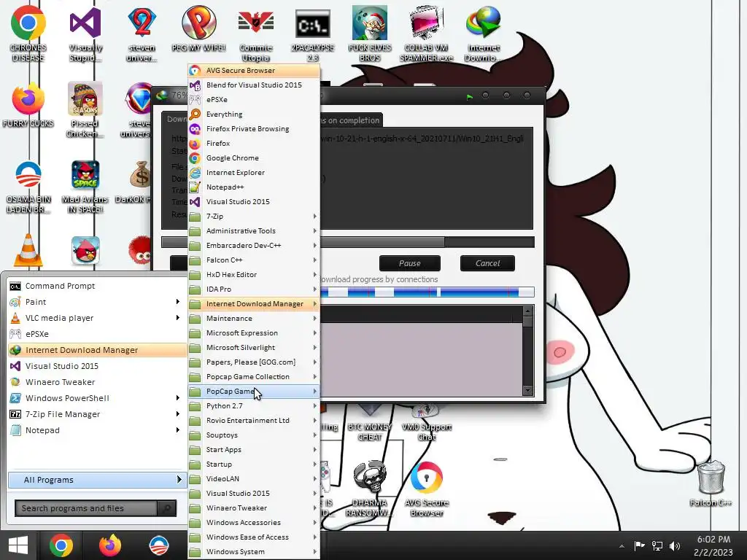
Task: Open Notepad++ from the programs list
Action: [x=254, y=187]
